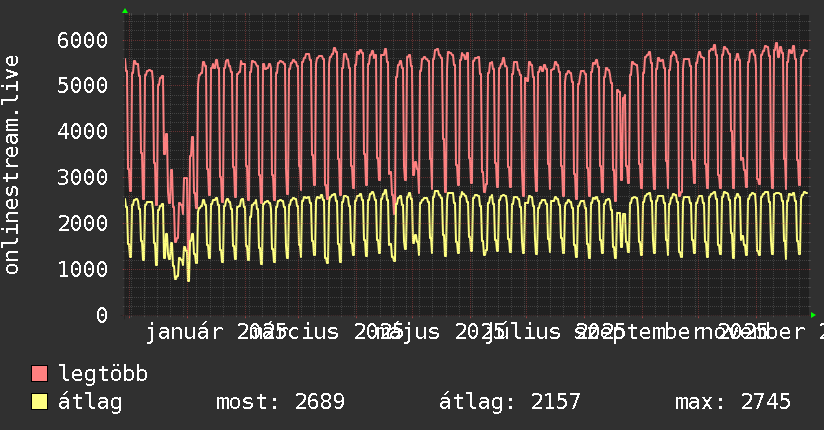Image resolution: width=824 pixels, height=430 pixels.
Task: Click the yellow átlag legend swatch
Action: [39, 402]
